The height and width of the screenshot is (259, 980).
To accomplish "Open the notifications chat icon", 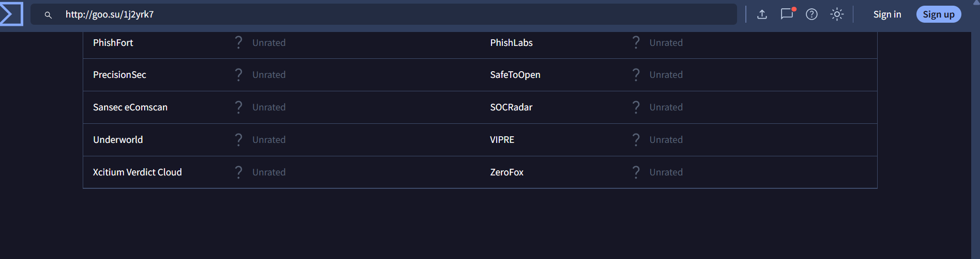I will point(787,14).
